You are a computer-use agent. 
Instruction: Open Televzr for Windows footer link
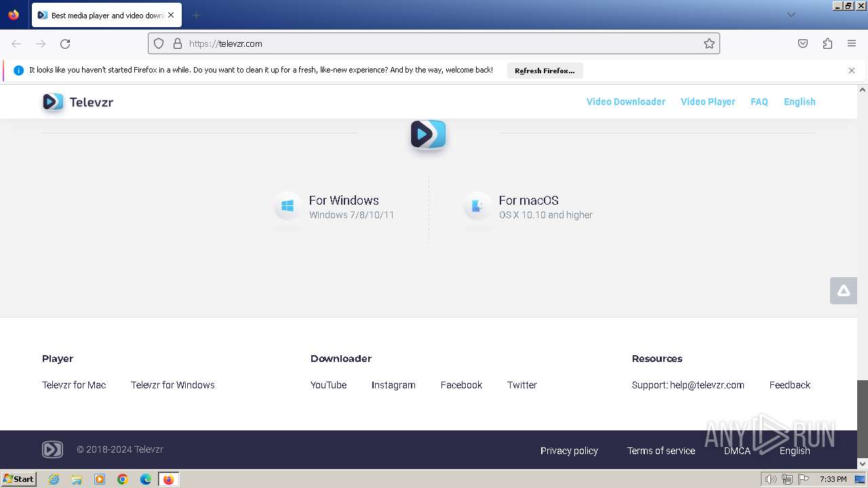point(173,385)
